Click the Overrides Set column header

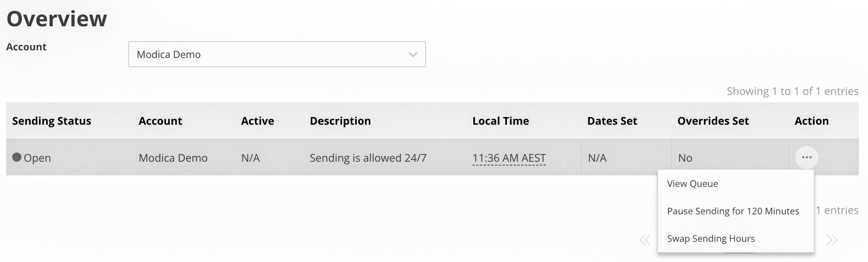(x=713, y=121)
